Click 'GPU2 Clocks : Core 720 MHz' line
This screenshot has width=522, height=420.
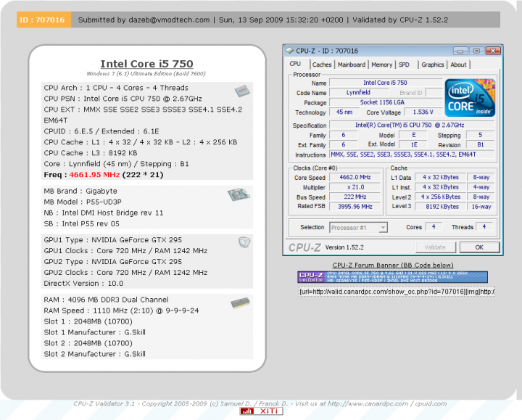click(x=125, y=273)
